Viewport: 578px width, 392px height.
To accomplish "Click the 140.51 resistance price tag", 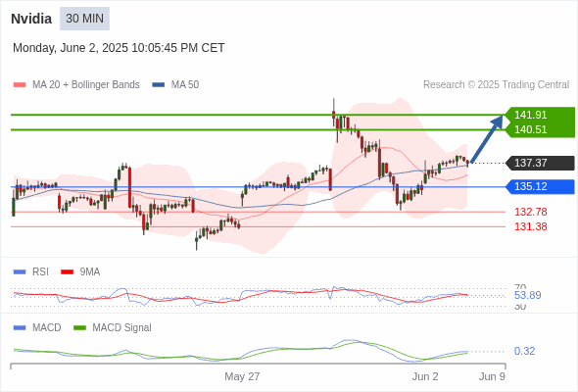I will click(x=540, y=129).
